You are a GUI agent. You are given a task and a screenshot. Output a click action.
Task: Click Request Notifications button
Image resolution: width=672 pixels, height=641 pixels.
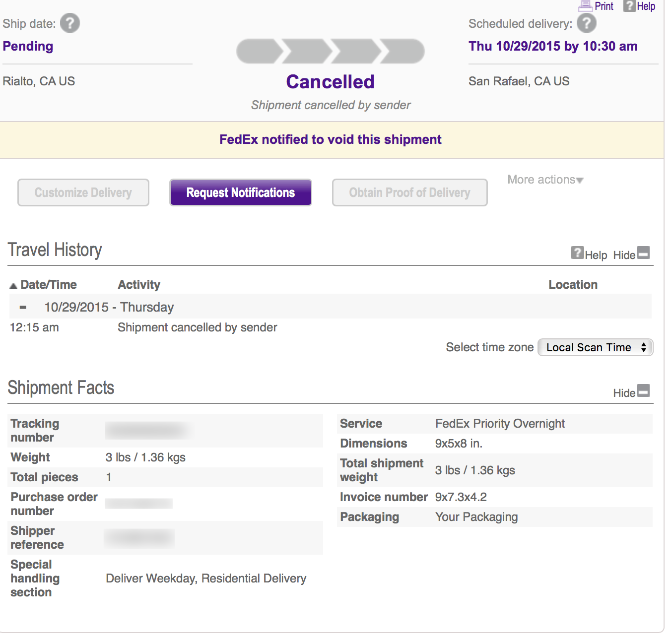coord(241,192)
